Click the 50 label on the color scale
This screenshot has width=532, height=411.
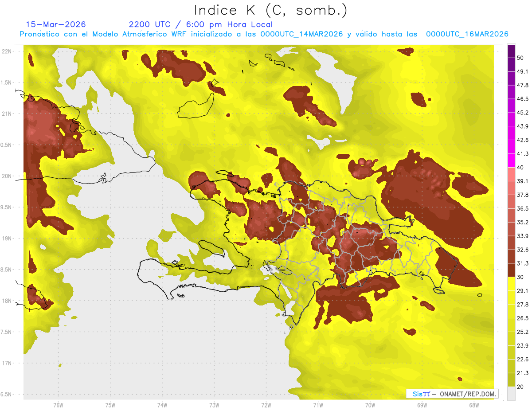pos(520,58)
